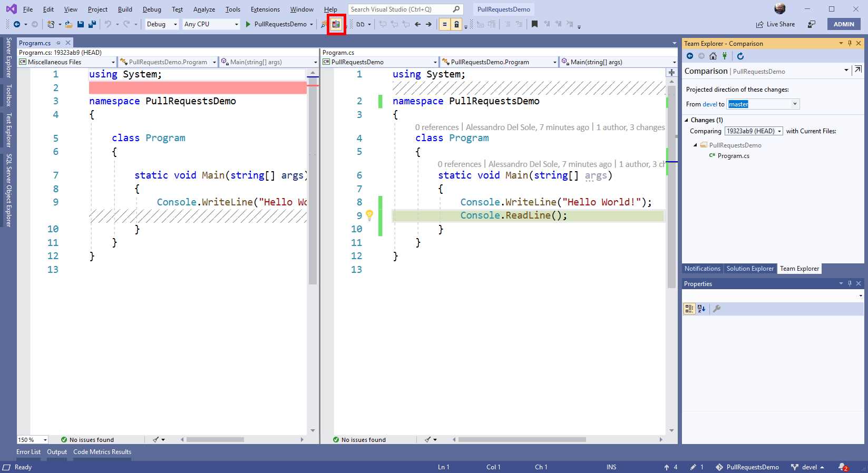Click Alphabetical sort icon in Properties

coord(701,309)
